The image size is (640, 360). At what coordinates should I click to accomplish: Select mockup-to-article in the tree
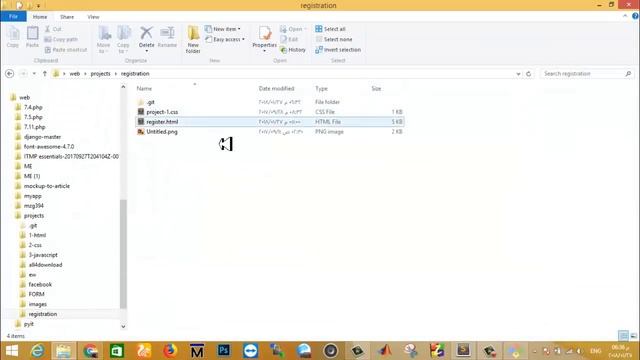click(x=47, y=186)
